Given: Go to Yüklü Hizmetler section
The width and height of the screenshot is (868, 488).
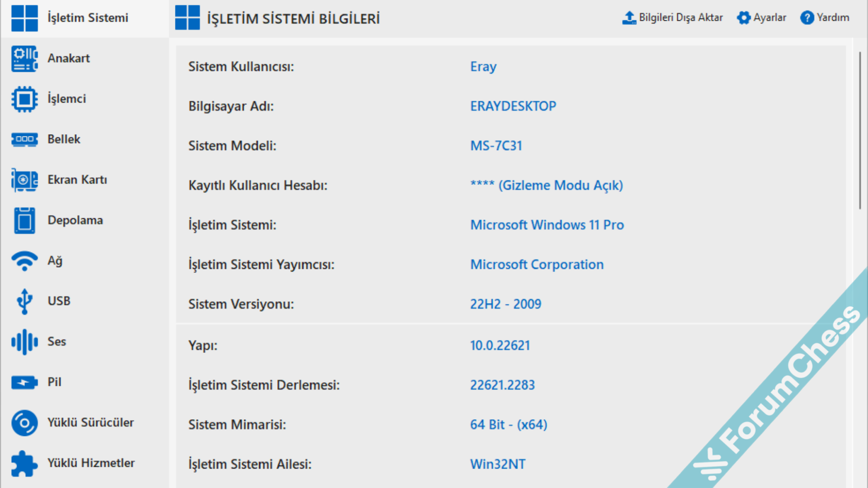Looking at the screenshot, I should pos(91,463).
